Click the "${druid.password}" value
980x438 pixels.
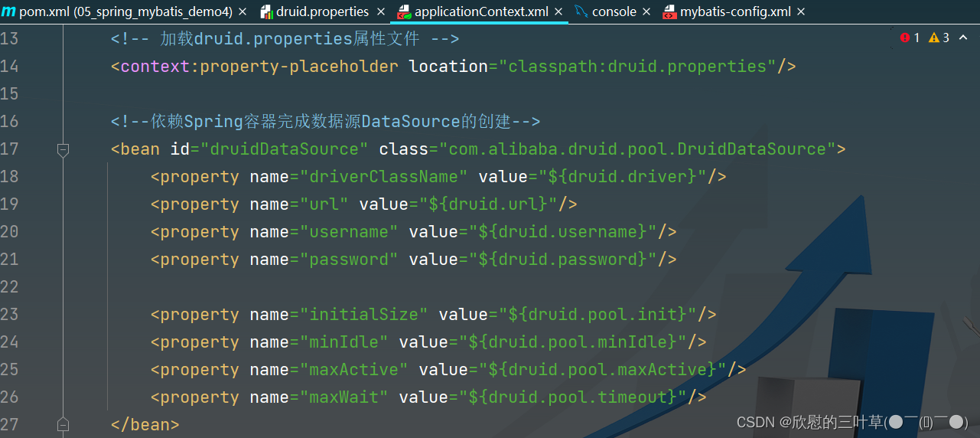564,260
